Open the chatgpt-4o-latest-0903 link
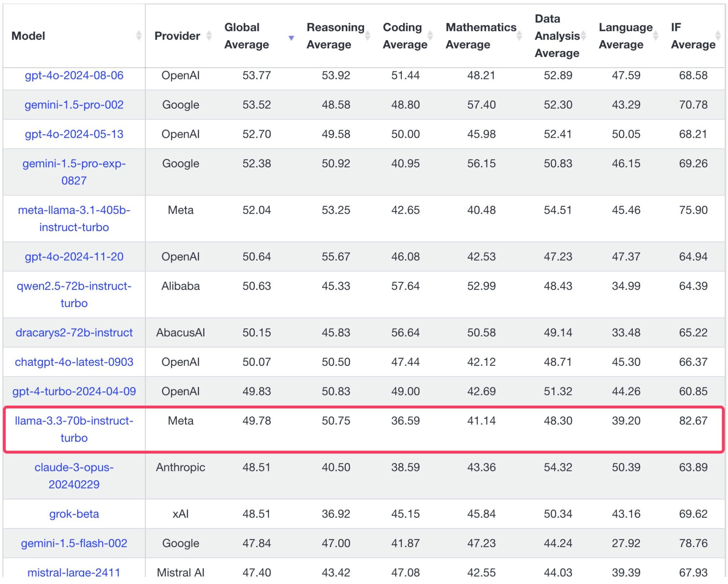728x584 pixels. (x=74, y=362)
